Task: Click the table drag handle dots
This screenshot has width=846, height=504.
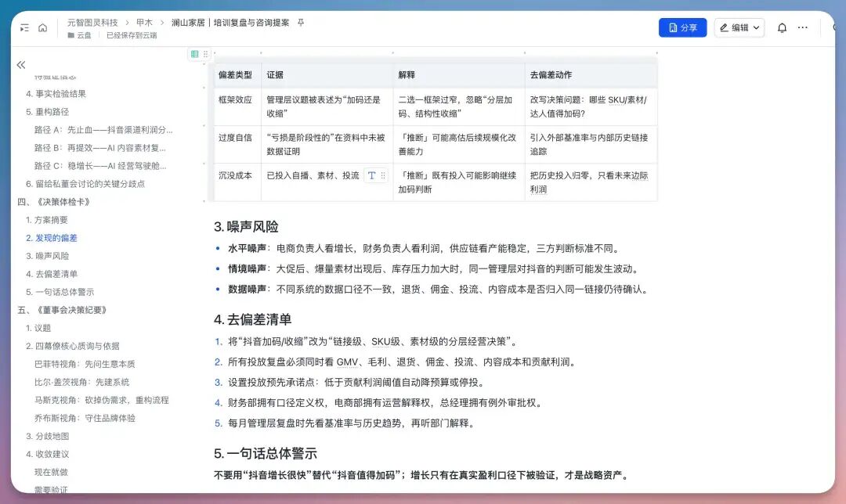Action: (x=205, y=54)
